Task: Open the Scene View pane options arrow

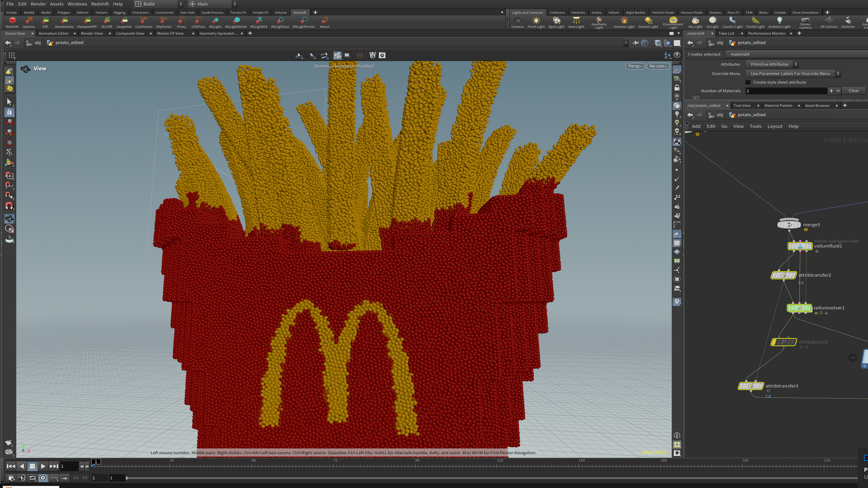Action: click(679, 33)
